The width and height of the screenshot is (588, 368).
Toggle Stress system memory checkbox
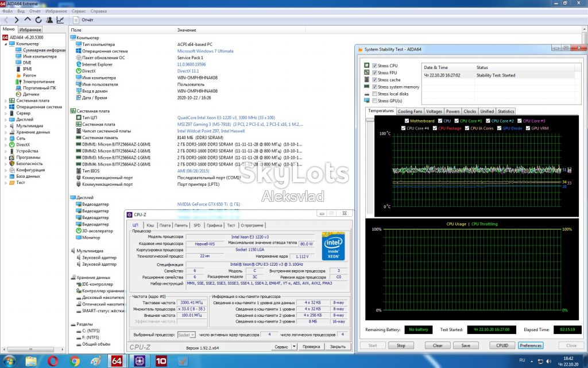[374, 87]
